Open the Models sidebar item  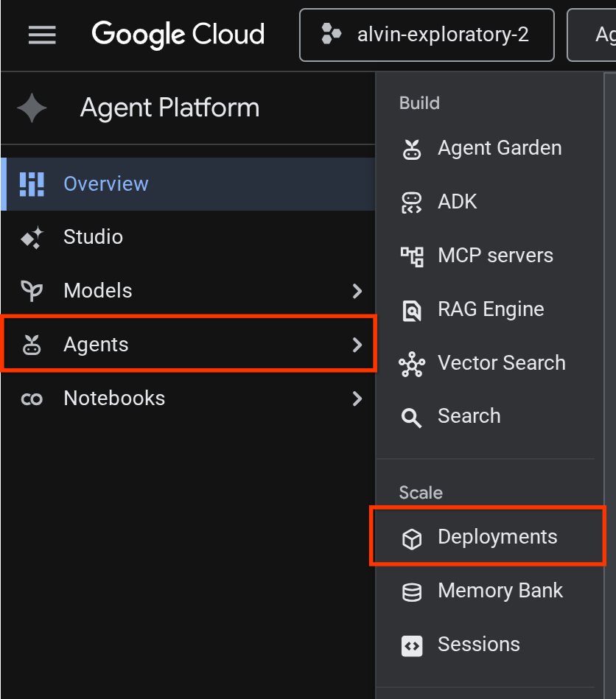click(188, 291)
